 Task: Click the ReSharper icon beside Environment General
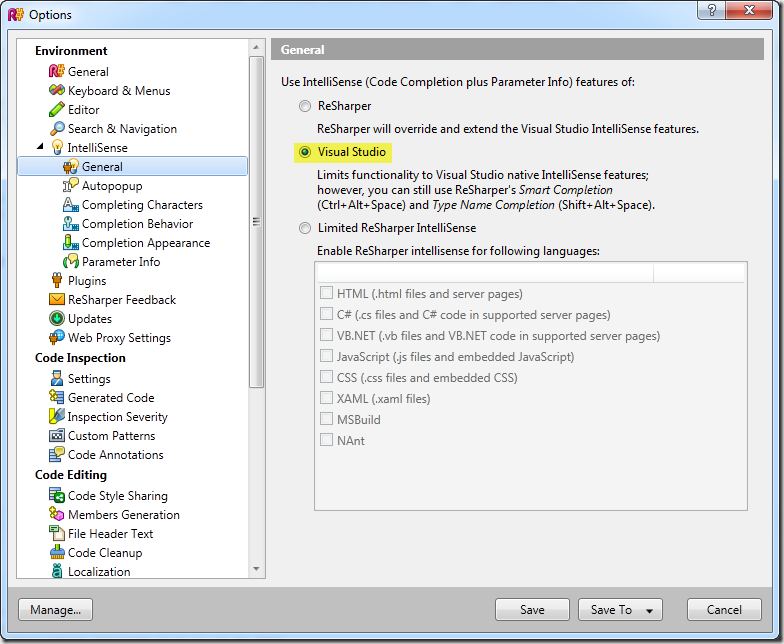pos(56,71)
